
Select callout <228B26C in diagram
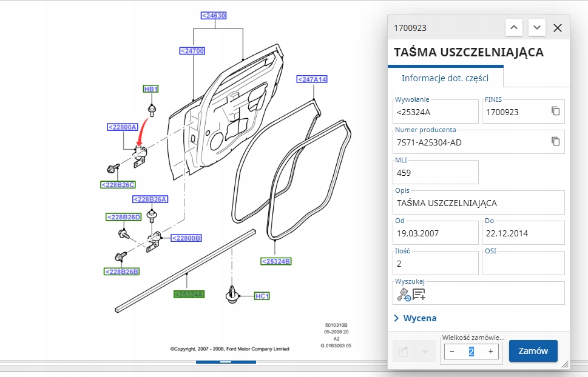tap(118, 185)
